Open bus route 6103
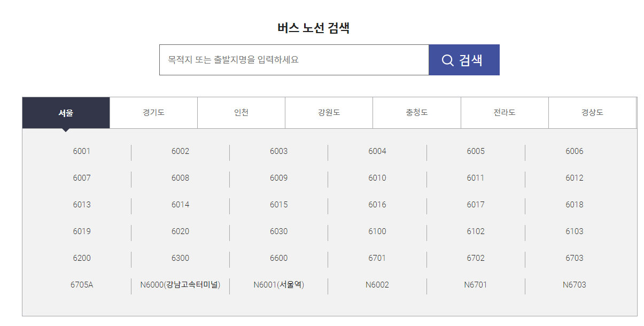This screenshot has height=326, width=644. [575, 231]
